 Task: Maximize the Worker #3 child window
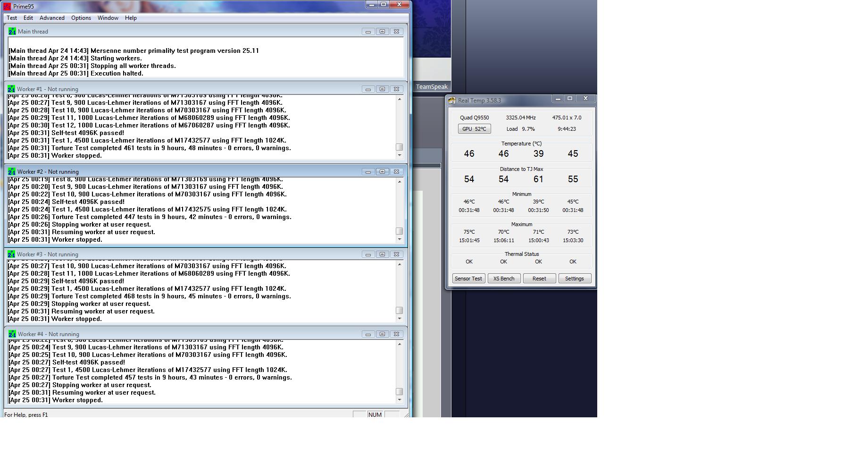point(383,254)
